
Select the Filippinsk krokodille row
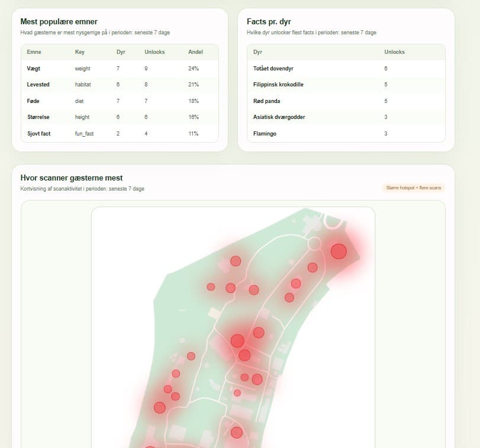tap(346, 85)
